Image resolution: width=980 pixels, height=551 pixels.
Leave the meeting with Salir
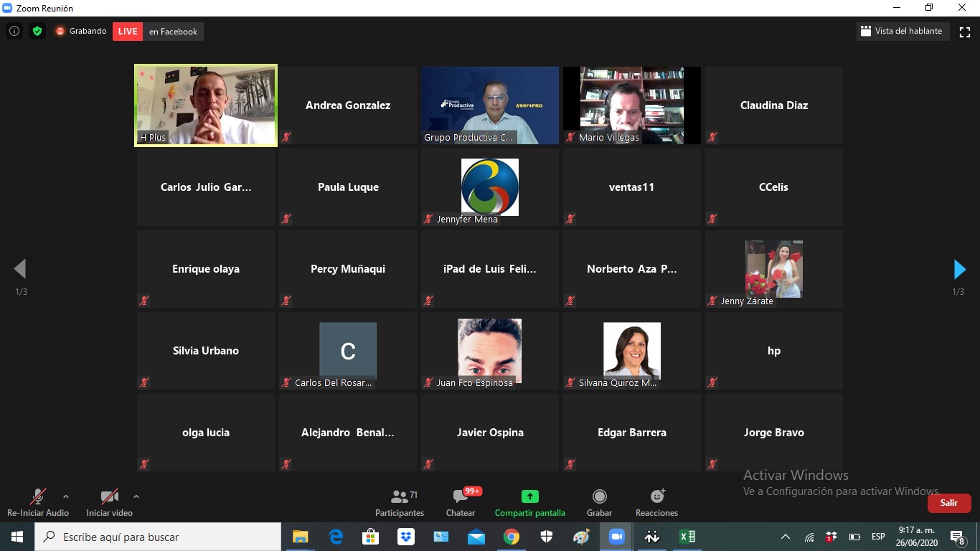point(949,503)
